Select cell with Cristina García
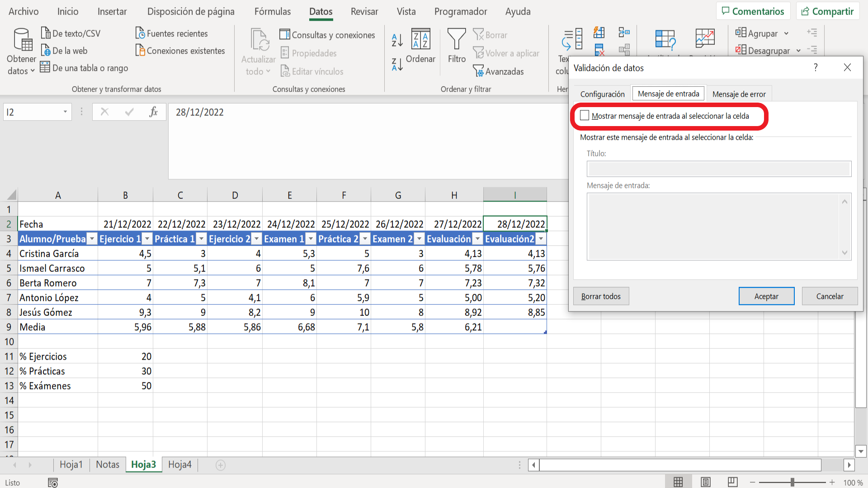The height and width of the screenshot is (488, 868). pos(58,253)
